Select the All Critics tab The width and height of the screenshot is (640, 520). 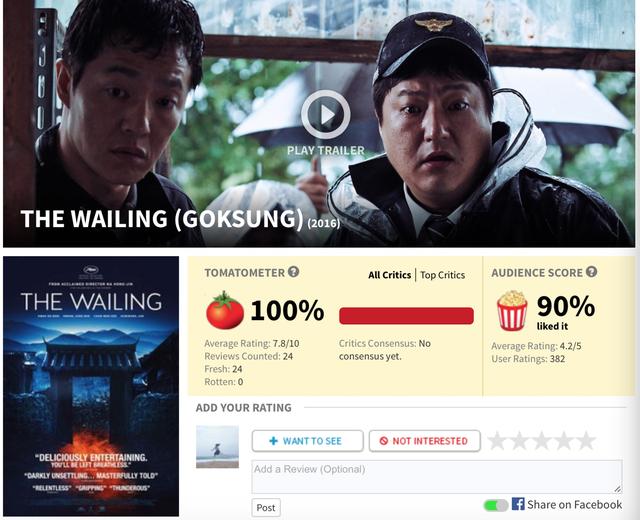tap(389, 275)
